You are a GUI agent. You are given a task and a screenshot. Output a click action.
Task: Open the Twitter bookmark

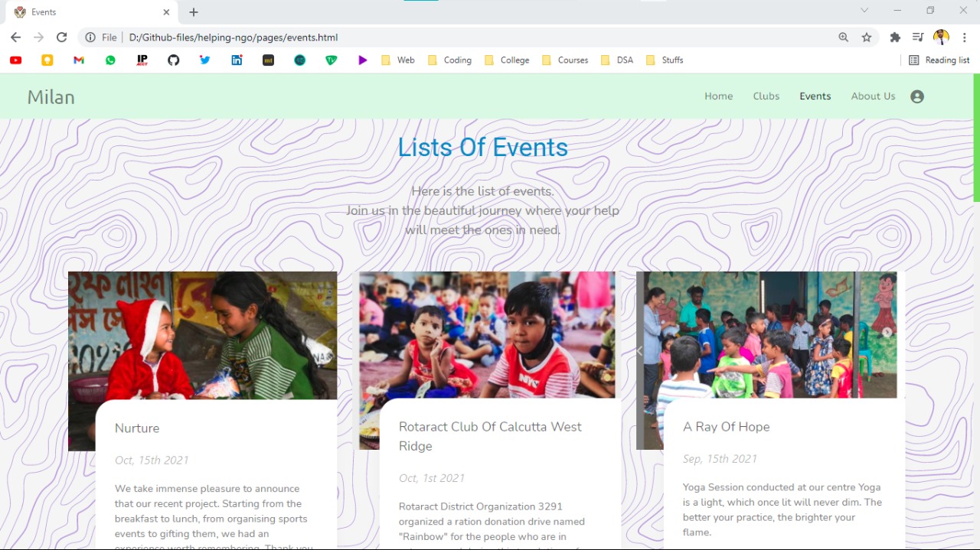point(205,60)
